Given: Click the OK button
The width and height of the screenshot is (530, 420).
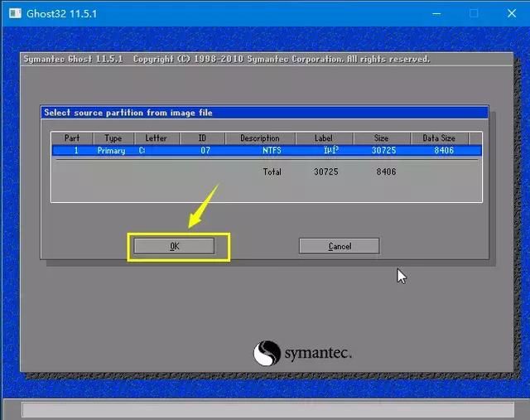Looking at the screenshot, I should [x=174, y=246].
